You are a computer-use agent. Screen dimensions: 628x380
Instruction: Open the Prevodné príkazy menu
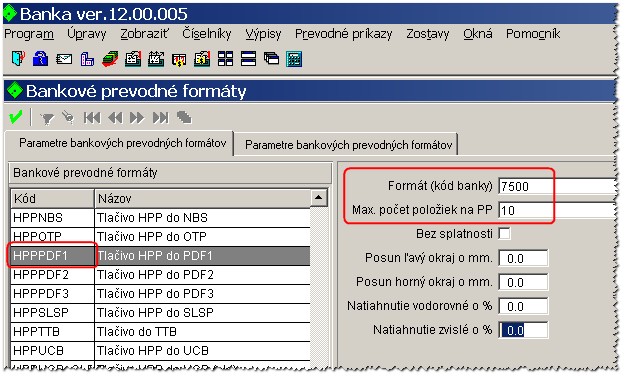(x=344, y=34)
